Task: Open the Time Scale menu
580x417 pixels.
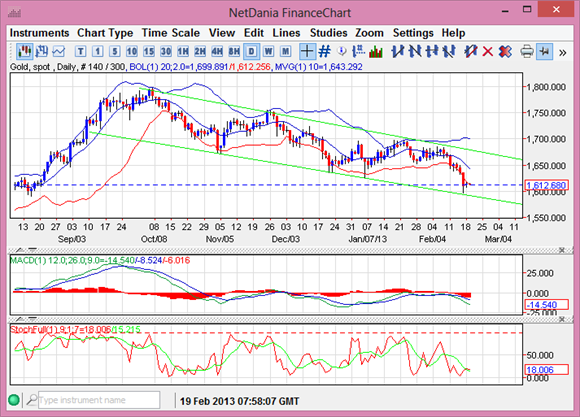Action: pyautogui.click(x=171, y=33)
